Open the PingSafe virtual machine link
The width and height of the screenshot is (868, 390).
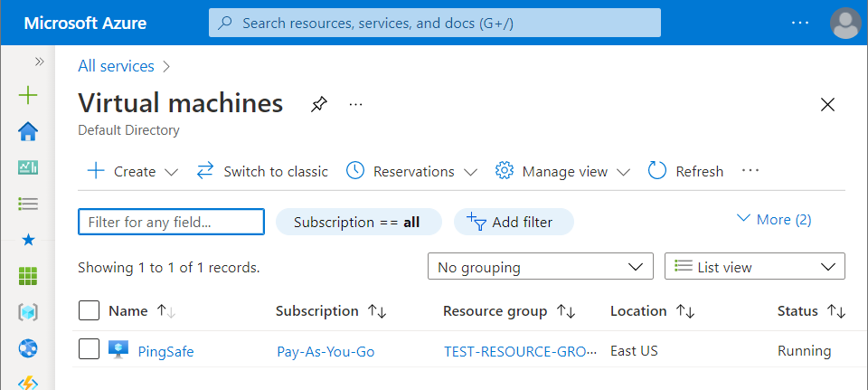(x=165, y=351)
